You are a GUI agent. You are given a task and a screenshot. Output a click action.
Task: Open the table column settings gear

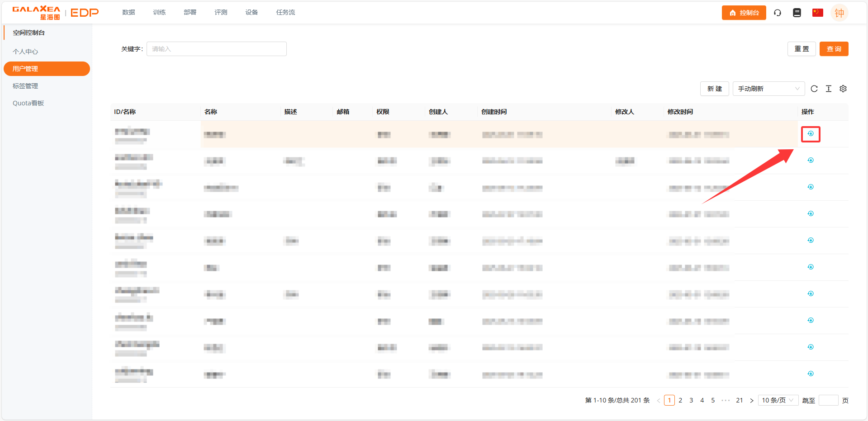843,89
